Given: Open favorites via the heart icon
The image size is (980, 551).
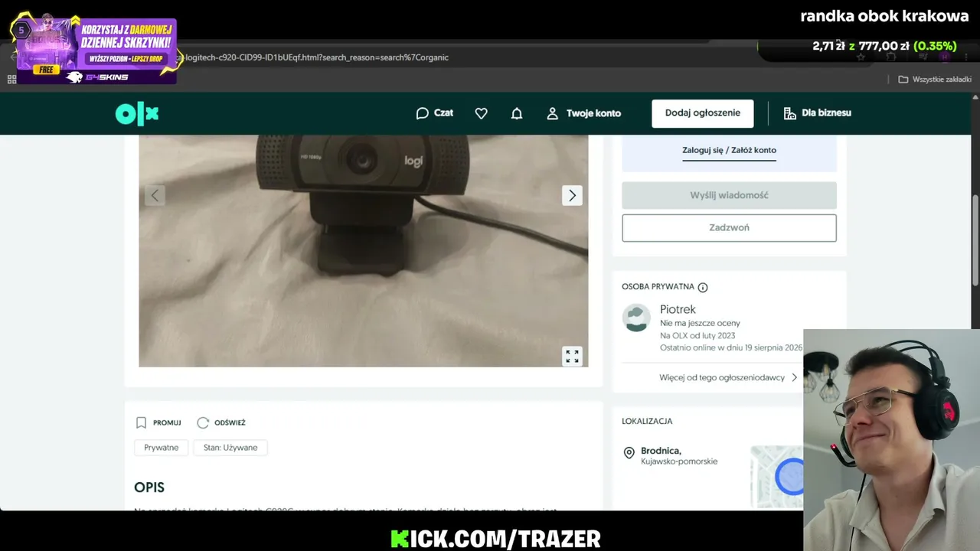Looking at the screenshot, I should pos(481,113).
